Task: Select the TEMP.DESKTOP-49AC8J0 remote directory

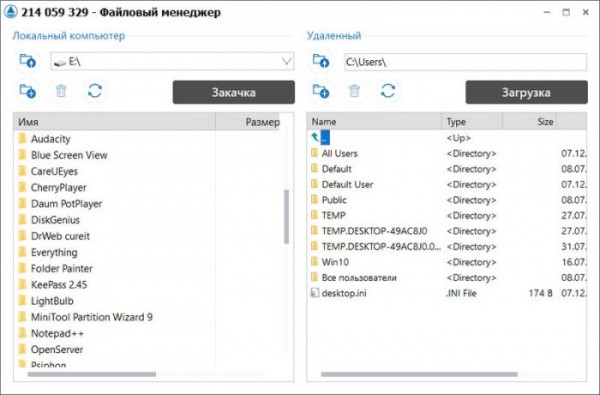Action: coord(369,231)
